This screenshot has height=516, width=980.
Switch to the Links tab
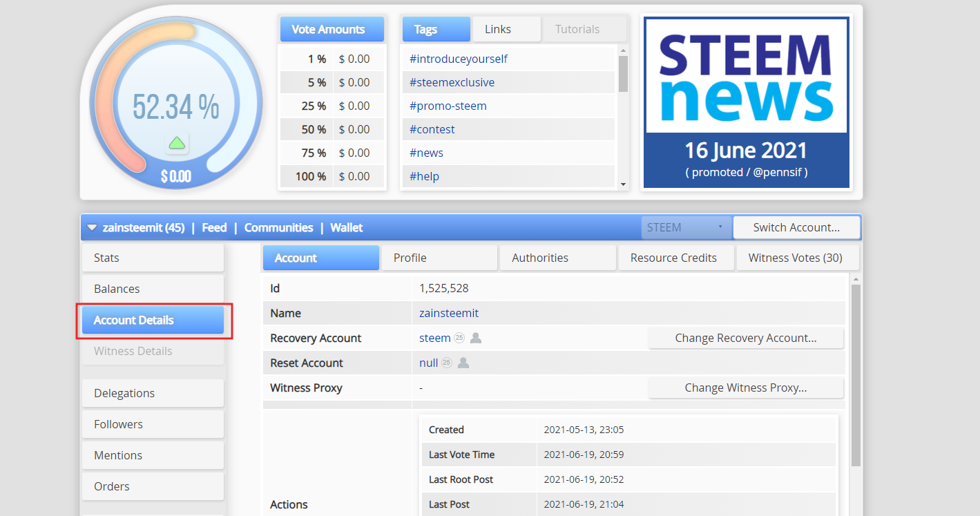click(x=506, y=29)
